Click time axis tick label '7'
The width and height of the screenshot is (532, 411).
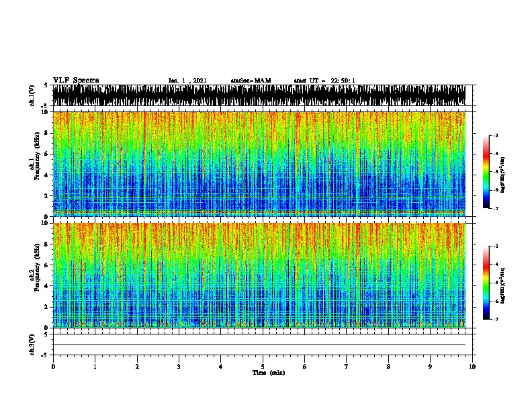pos(347,367)
